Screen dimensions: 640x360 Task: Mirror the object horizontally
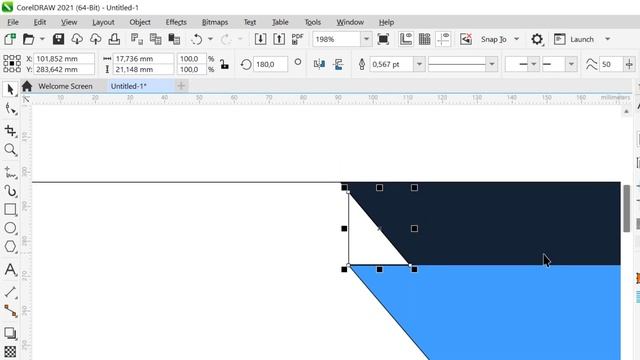319,64
